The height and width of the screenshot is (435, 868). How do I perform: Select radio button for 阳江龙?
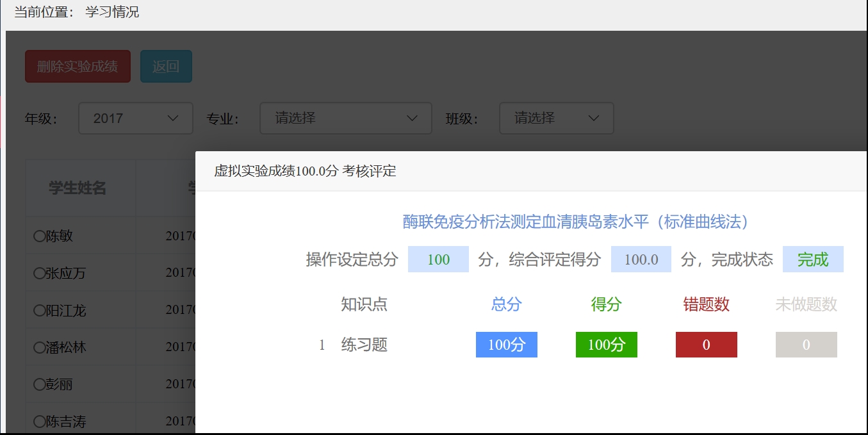[x=39, y=311]
